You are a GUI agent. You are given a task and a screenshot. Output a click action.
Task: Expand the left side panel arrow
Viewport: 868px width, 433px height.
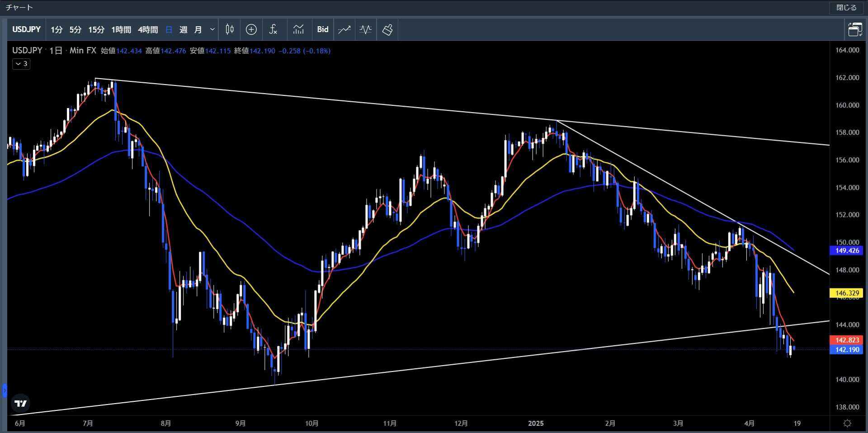click(5, 390)
